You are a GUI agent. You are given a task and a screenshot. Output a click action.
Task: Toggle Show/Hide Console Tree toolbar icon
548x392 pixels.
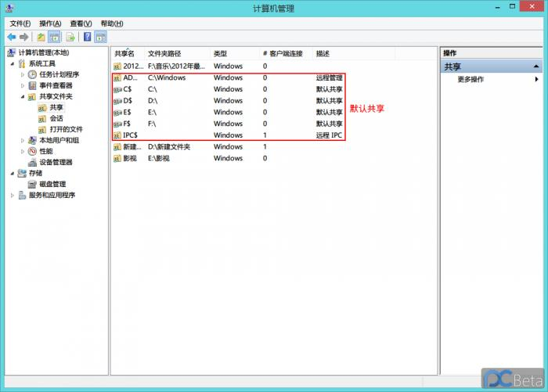(x=54, y=37)
